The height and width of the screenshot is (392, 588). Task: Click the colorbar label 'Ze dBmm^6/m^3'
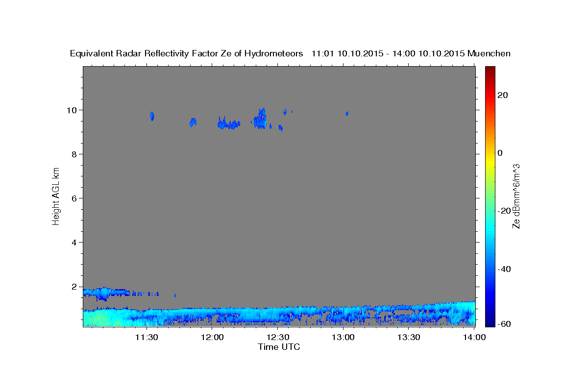pyautogui.click(x=516, y=196)
